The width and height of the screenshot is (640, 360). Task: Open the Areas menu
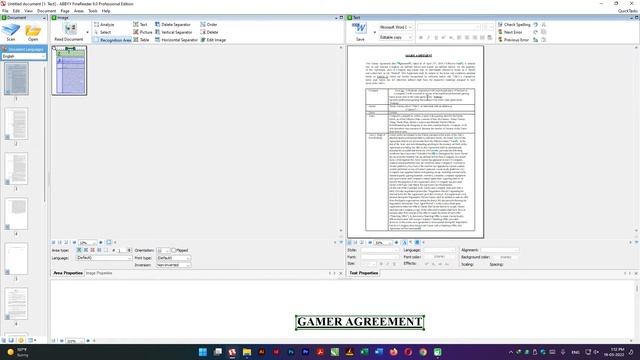coord(79,11)
